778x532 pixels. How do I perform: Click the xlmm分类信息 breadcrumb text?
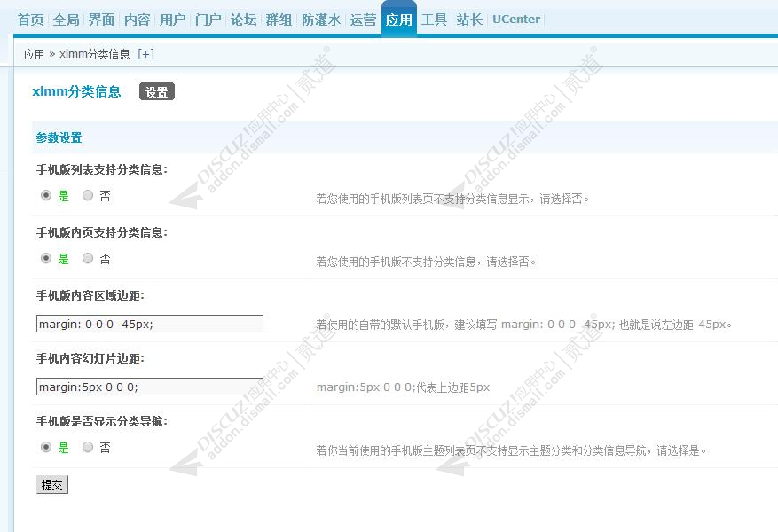[x=95, y=54]
